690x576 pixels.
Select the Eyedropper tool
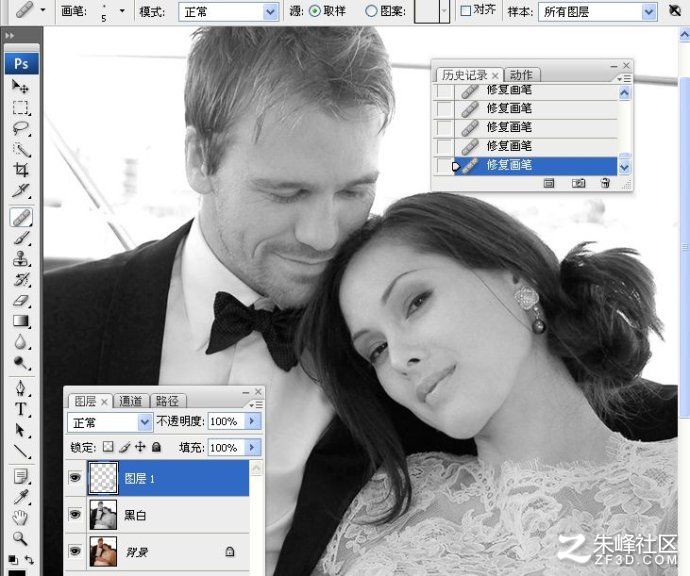coord(20,497)
